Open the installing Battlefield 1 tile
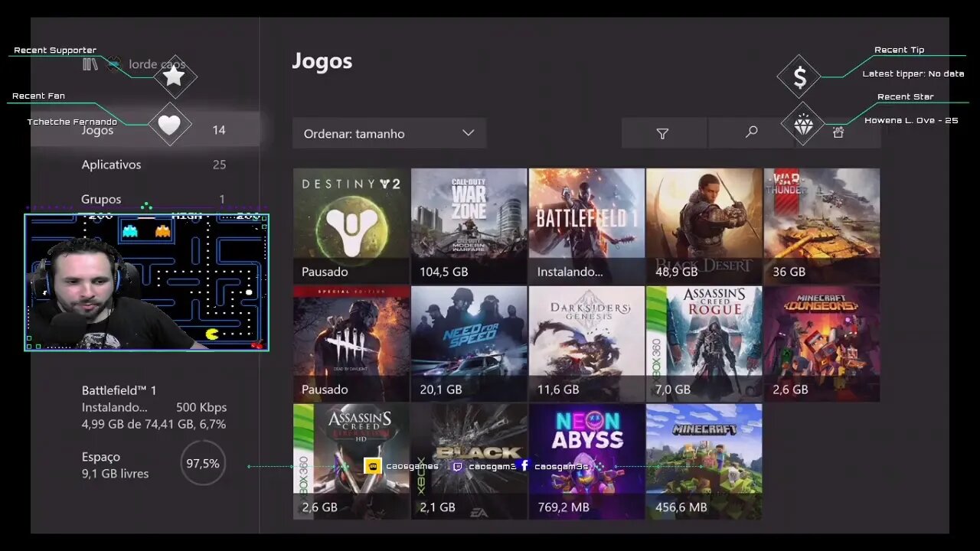 click(x=586, y=227)
